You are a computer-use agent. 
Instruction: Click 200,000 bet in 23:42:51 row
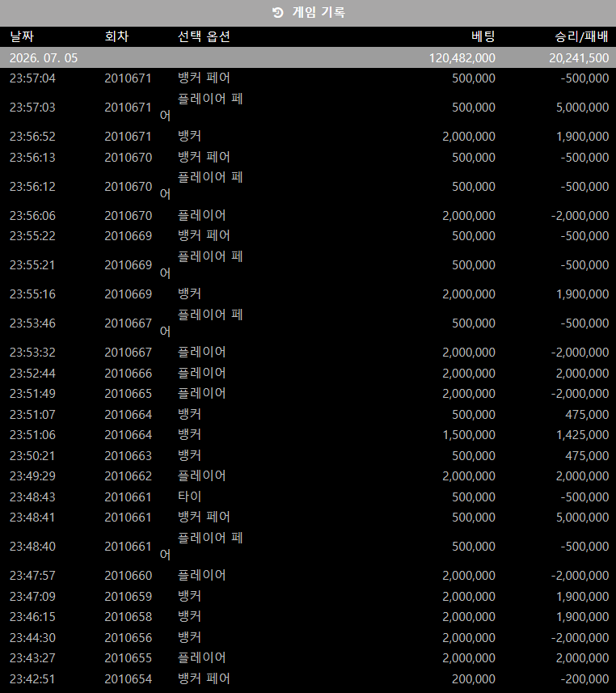tap(473, 679)
